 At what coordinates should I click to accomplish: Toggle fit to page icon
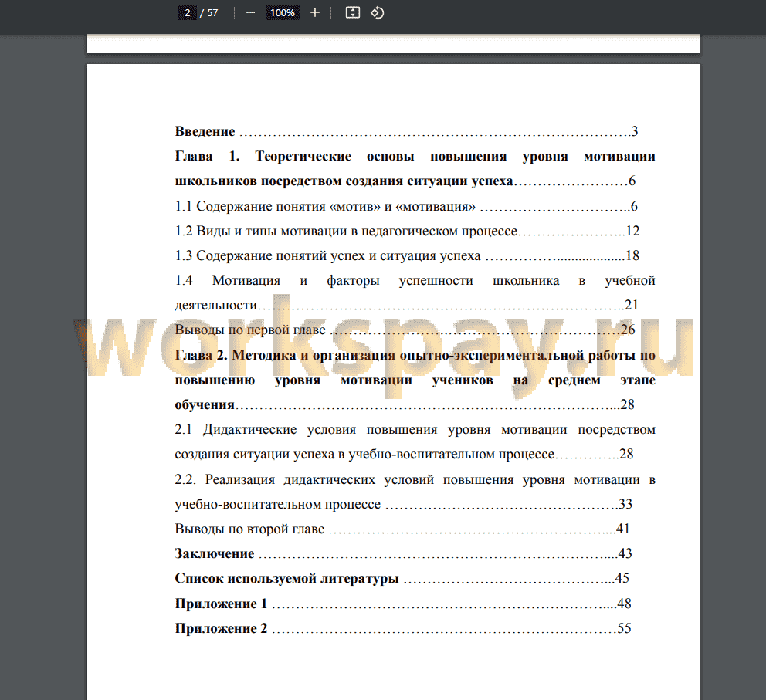(353, 12)
